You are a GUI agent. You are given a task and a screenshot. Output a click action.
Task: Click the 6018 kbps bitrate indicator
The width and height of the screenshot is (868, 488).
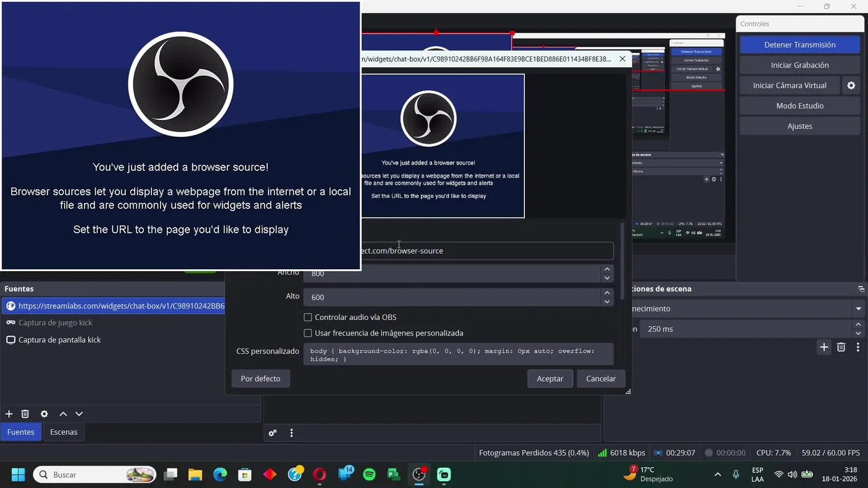(x=622, y=453)
